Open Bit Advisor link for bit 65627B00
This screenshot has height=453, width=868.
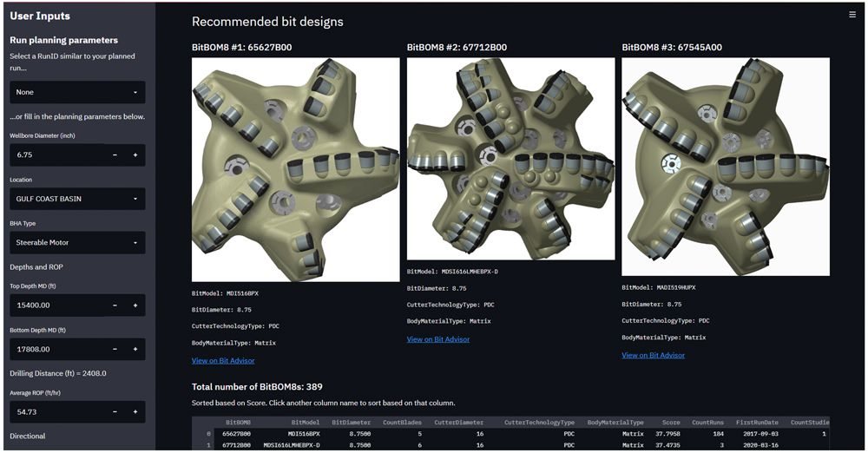(223, 360)
